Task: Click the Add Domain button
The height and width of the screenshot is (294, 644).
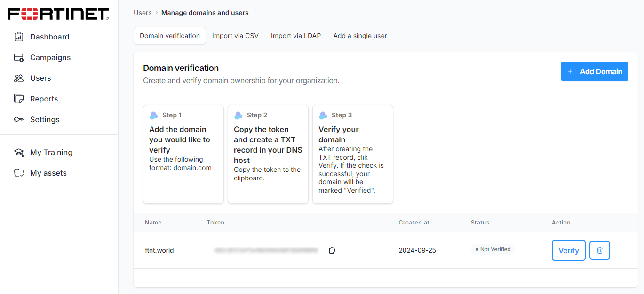Action: pos(594,71)
